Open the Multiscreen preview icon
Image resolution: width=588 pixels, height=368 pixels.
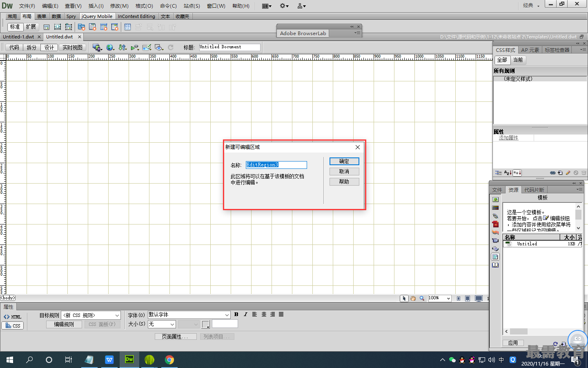click(97, 47)
